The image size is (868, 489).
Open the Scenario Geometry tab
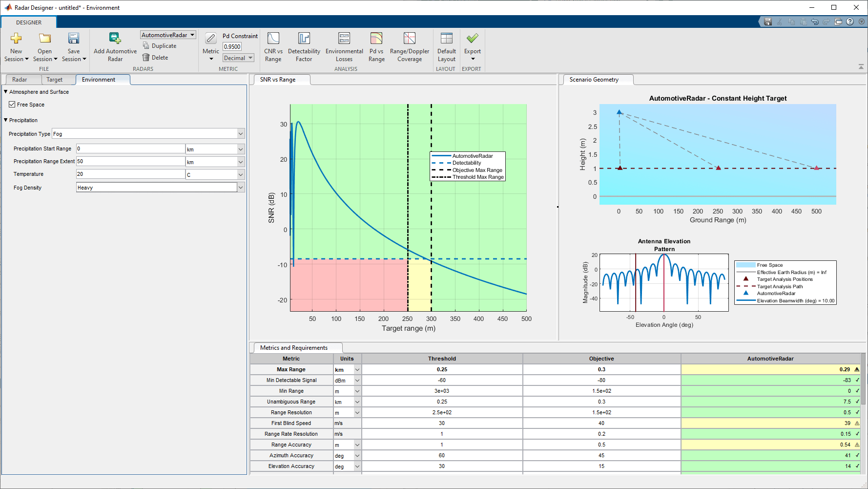coord(598,79)
